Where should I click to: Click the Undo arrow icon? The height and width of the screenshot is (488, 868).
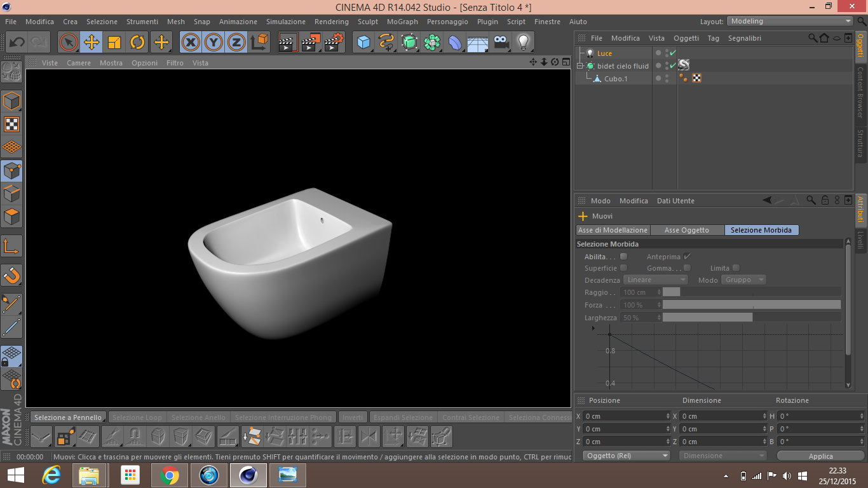click(x=17, y=43)
